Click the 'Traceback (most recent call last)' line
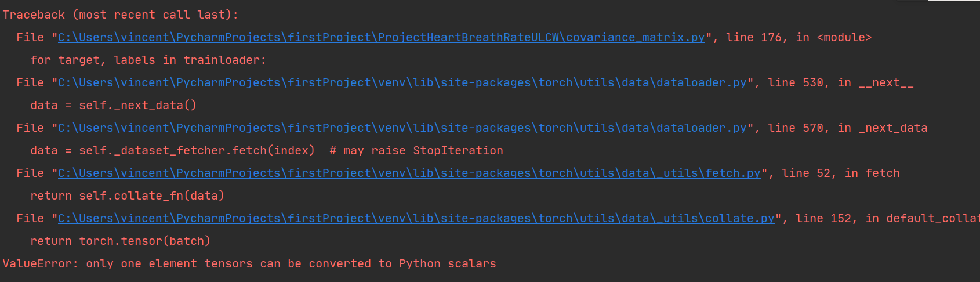Image resolution: width=980 pixels, height=282 pixels. [120, 15]
